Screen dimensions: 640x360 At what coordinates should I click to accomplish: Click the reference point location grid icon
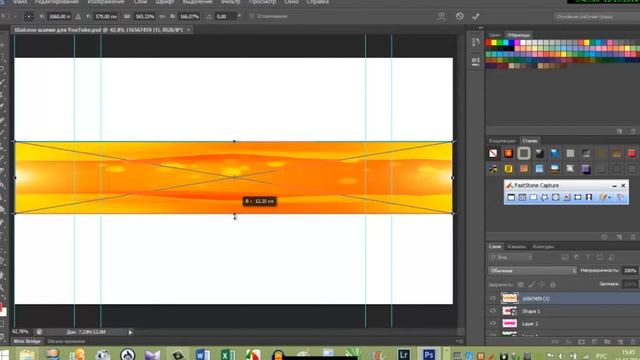[x=29, y=17]
